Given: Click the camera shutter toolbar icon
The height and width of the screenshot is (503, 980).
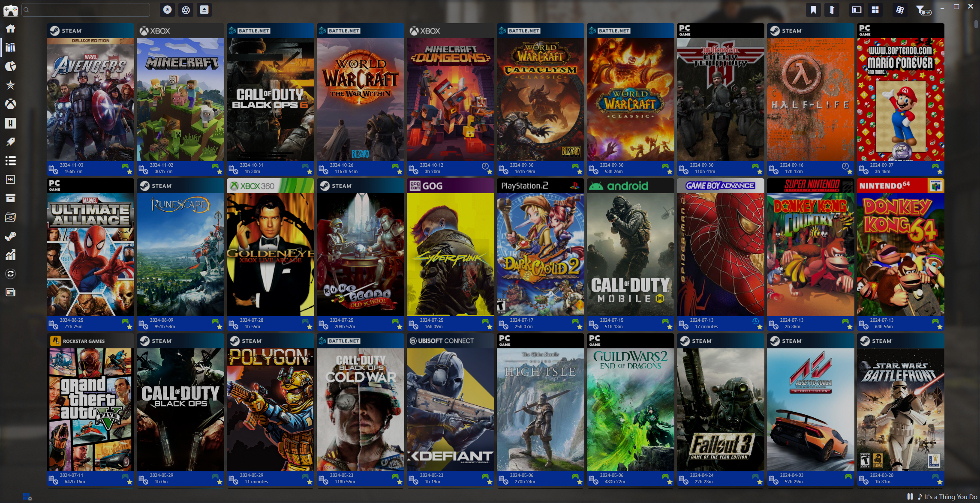Looking at the screenshot, I should click(186, 10).
